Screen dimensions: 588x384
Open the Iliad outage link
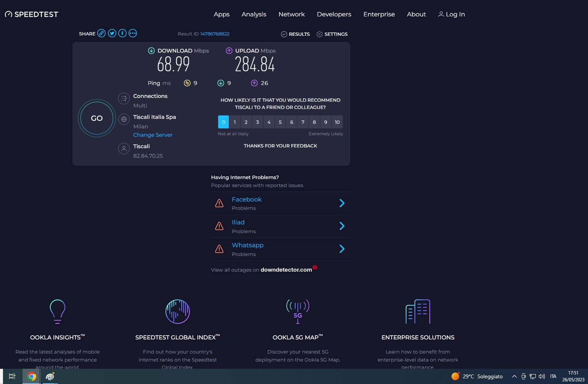point(238,222)
